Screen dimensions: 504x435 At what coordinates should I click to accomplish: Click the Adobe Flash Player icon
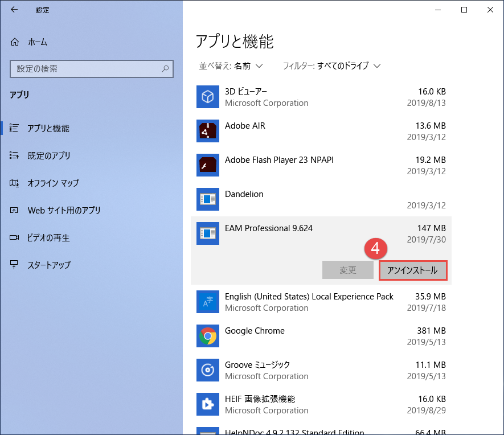[x=208, y=165]
